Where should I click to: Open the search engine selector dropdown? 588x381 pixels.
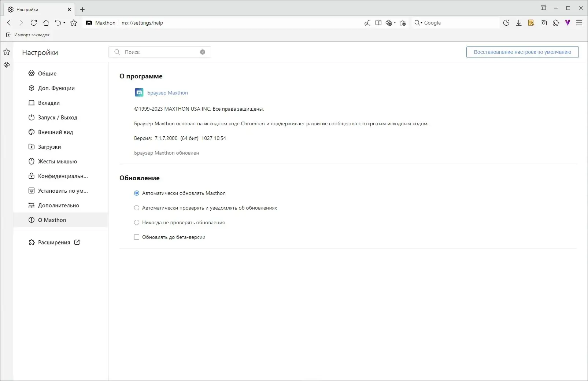pyautogui.click(x=418, y=23)
